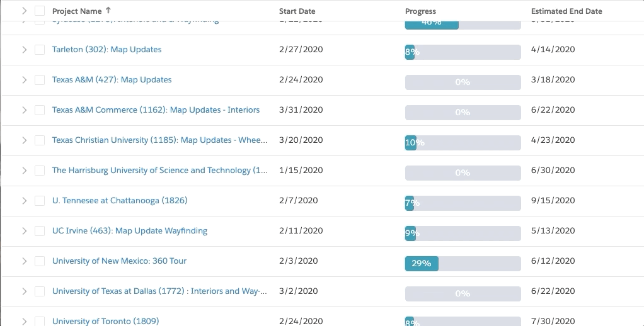The height and width of the screenshot is (326, 644).
Task: Check the U. Tennesee at Chattanooga checkbox
Action: (x=40, y=201)
